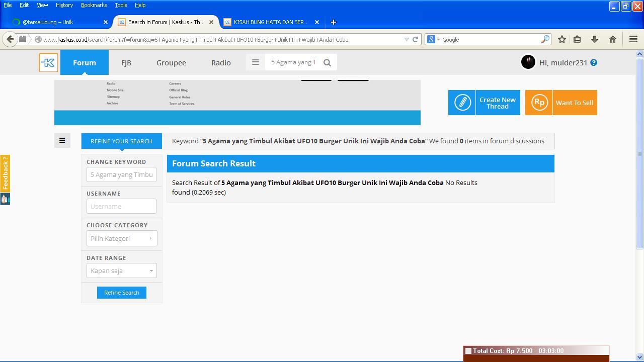644x362 pixels.
Task: Reload the page with refresh icon
Action: (415, 39)
